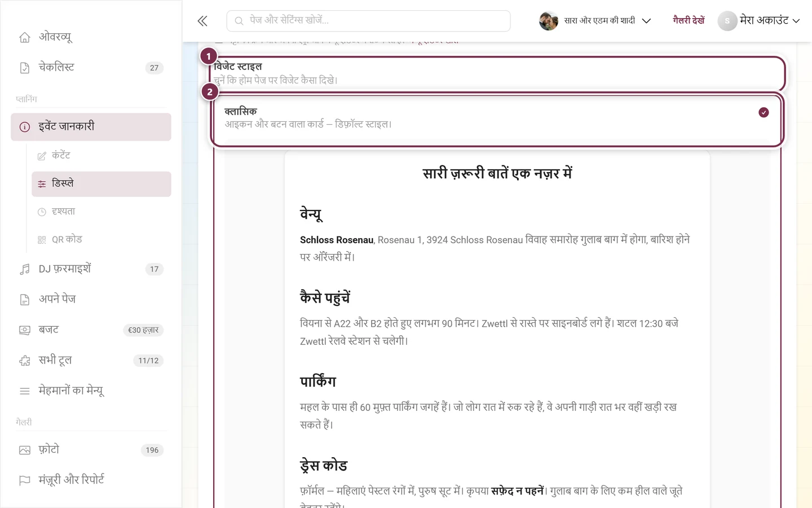Go to the कंटेंट sub-item

(101, 156)
